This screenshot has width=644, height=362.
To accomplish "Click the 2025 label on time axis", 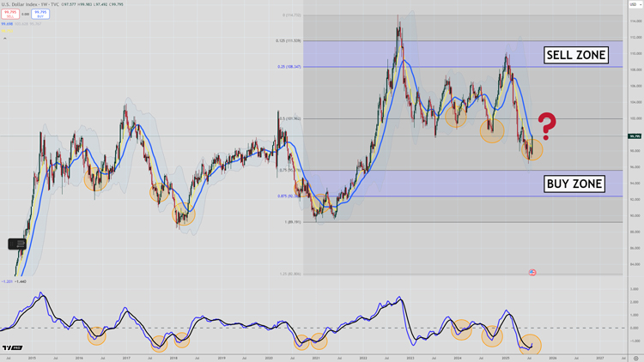I will (506, 359).
